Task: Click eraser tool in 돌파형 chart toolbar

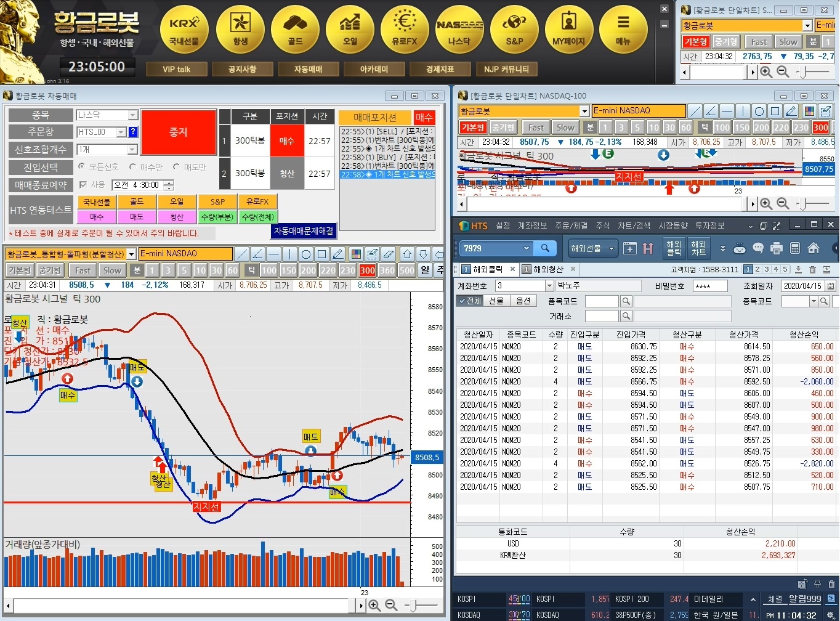Action: (x=388, y=254)
